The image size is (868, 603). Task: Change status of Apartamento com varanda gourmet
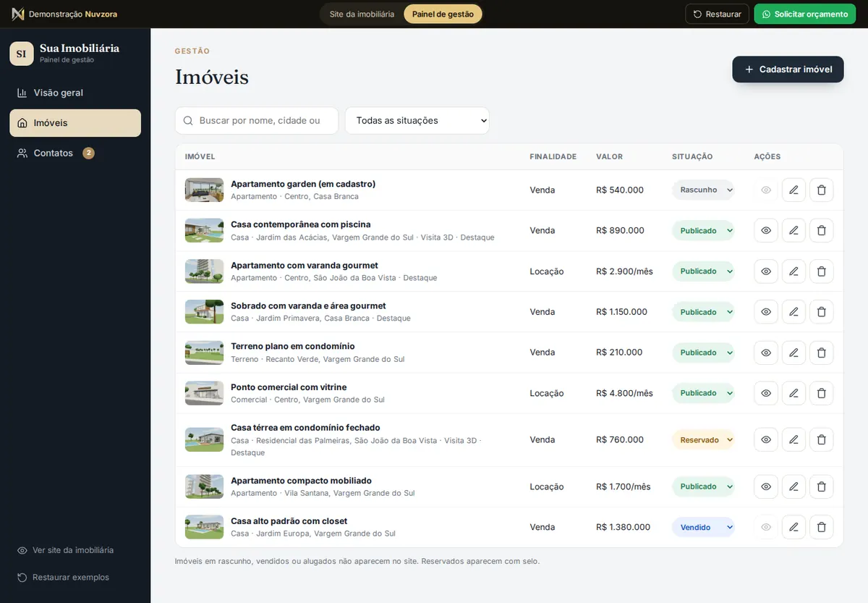pyautogui.click(x=703, y=271)
